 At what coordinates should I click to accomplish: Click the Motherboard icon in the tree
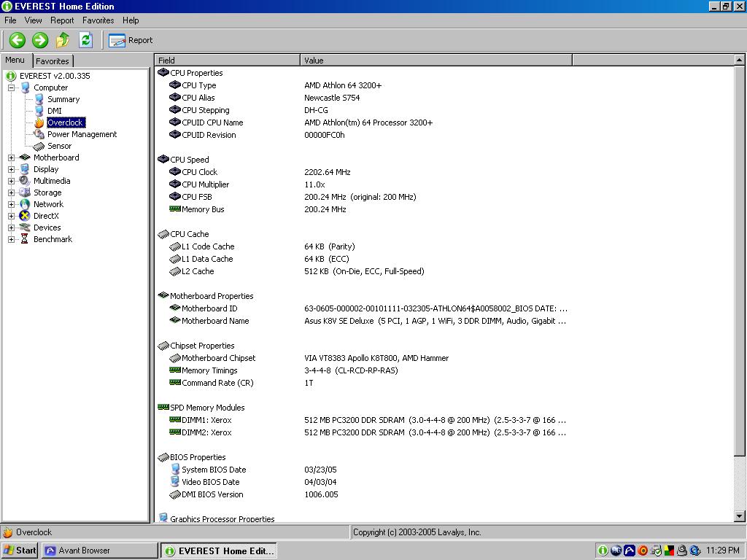(25, 157)
